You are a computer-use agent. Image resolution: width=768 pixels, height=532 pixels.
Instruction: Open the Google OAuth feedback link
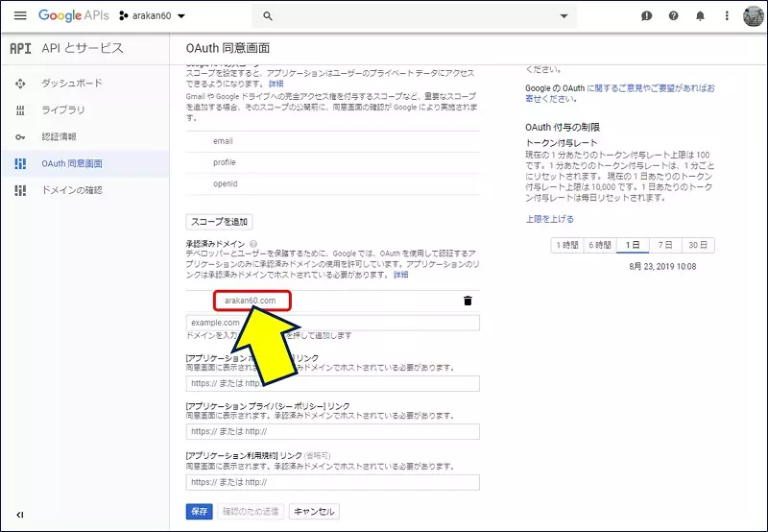pyautogui.click(x=619, y=93)
